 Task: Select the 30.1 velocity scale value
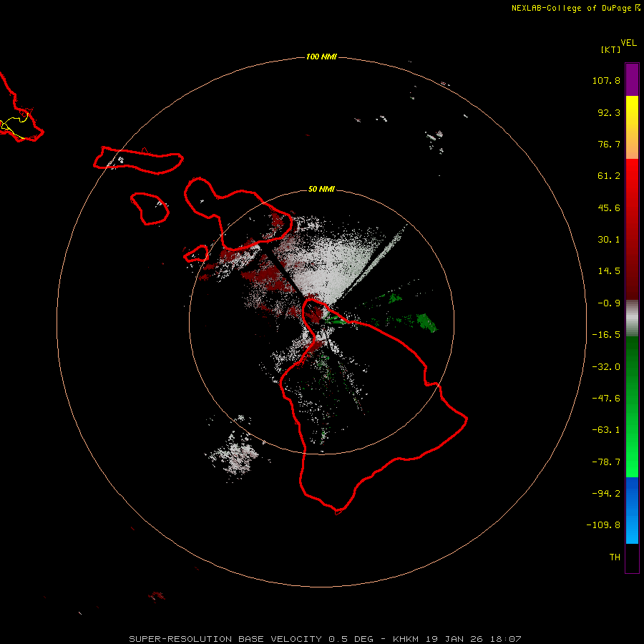[x=609, y=240]
